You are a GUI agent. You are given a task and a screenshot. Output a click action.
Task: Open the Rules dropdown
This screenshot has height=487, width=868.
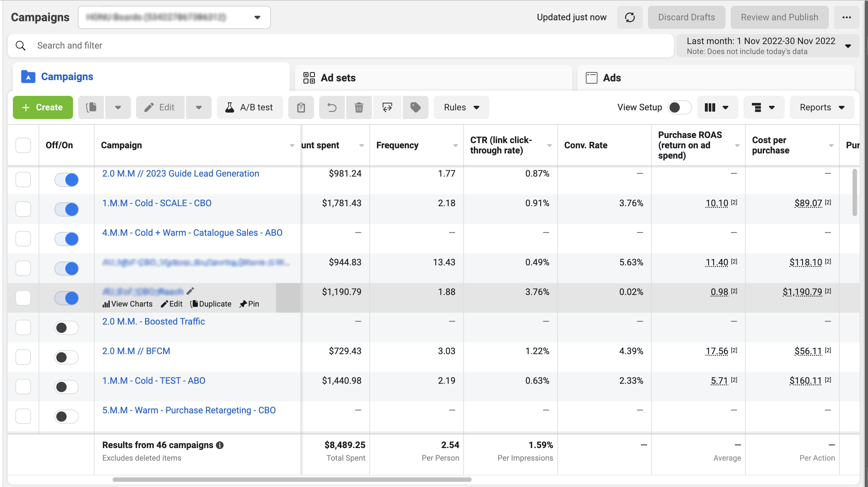tap(461, 107)
